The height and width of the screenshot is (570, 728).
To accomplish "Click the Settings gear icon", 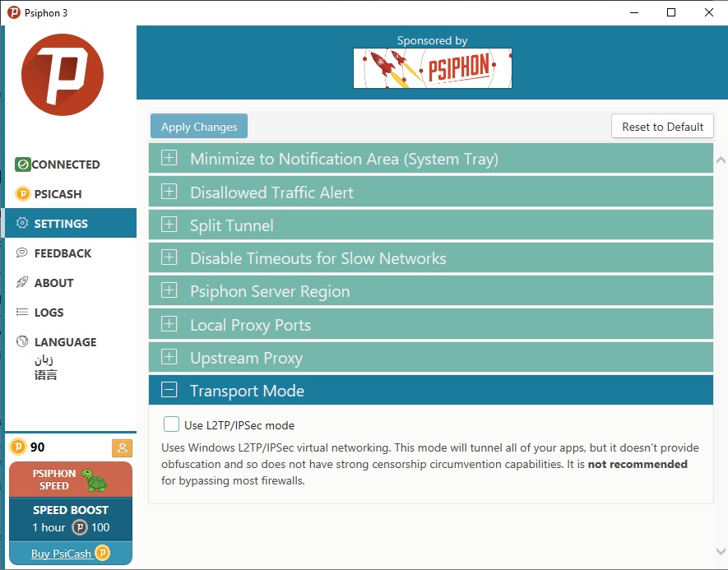I will click(x=22, y=223).
